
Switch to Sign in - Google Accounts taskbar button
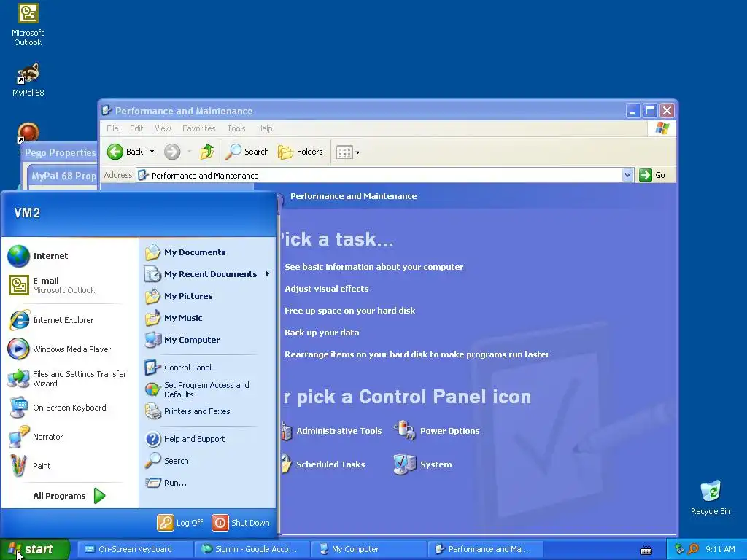(x=252, y=550)
